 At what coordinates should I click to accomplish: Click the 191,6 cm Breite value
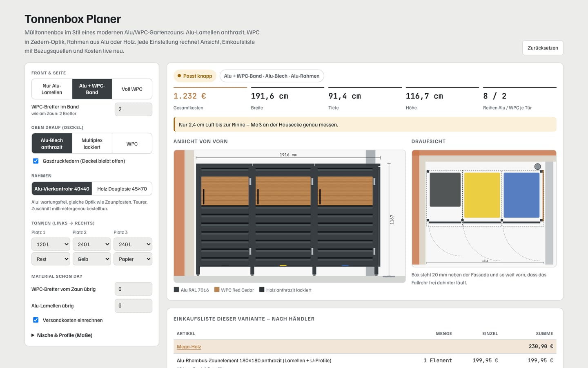tap(269, 96)
